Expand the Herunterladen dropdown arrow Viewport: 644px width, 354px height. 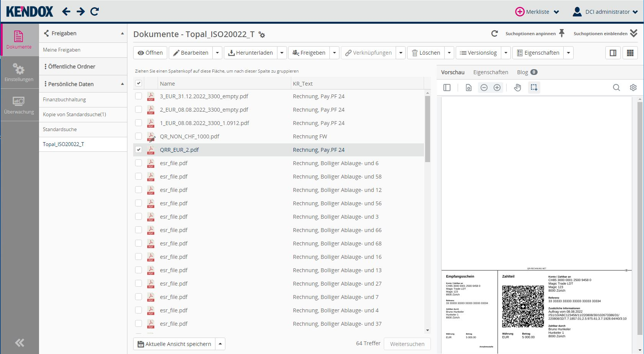(282, 53)
